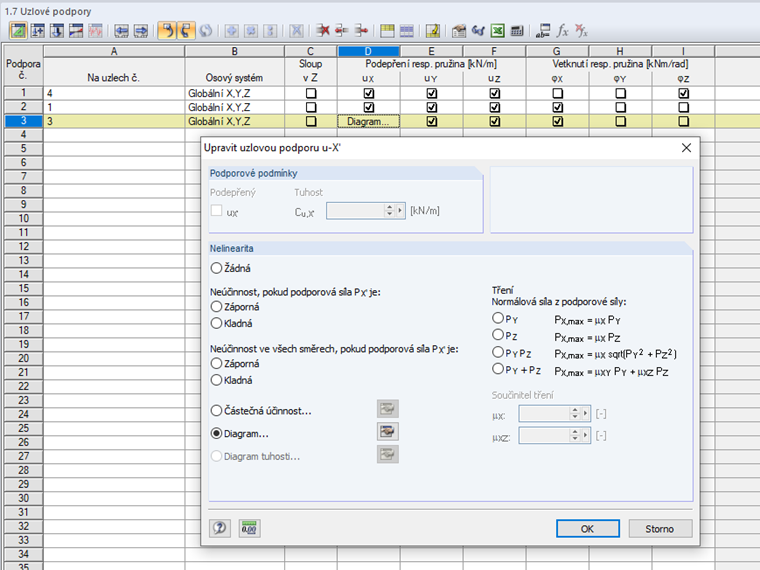This screenshot has width=760, height=570.
Task: Open the 0,00 units and decimals icon
Action: pyautogui.click(x=249, y=528)
